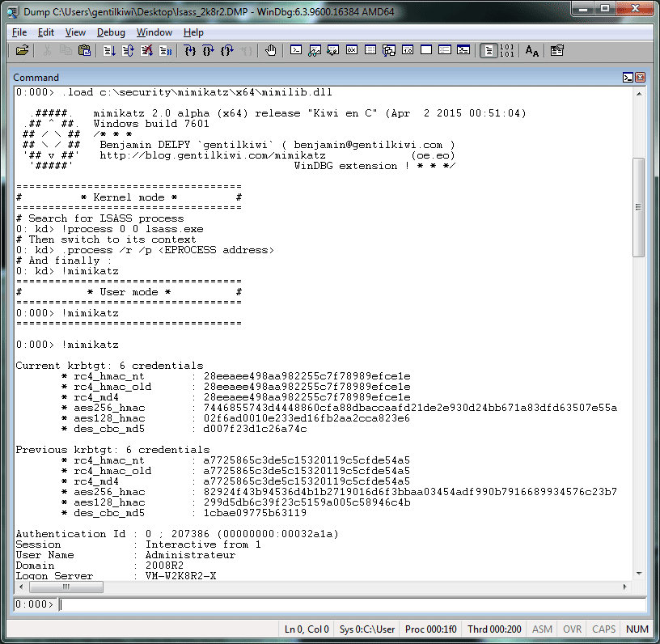
Task: Turn Source mode off (101 binary) button
Action: pyautogui.click(x=506, y=50)
